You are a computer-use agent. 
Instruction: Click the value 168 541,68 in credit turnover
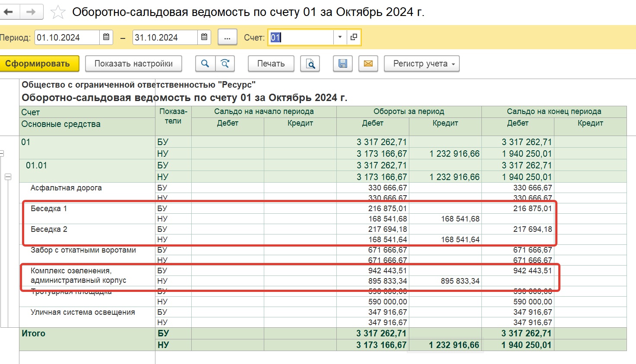pyautogui.click(x=460, y=219)
